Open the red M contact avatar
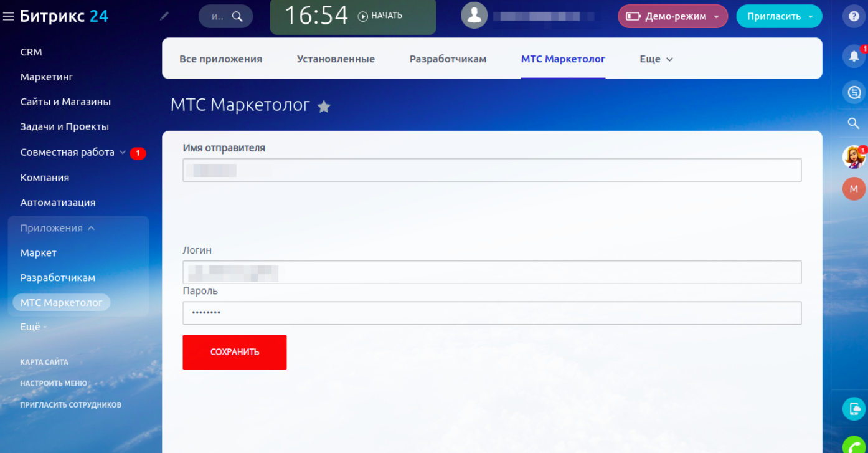The height and width of the screenshot is (453, 868). 854,189
